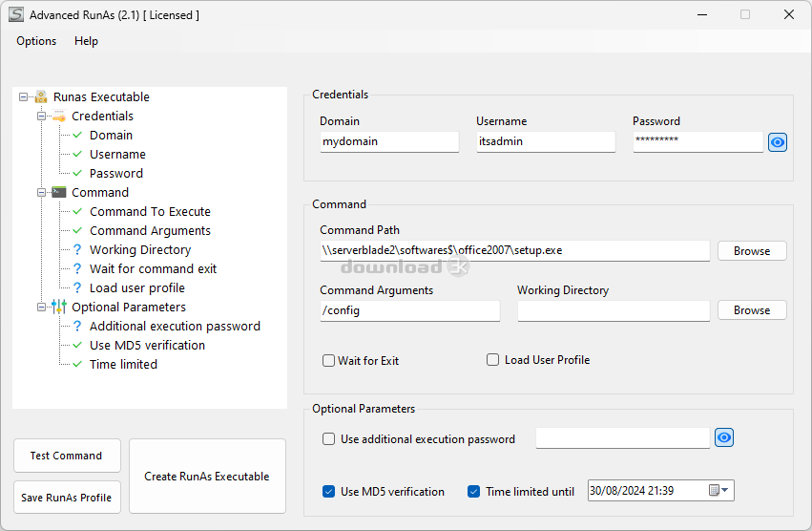Open the Options menu
812x531 pixels.
36,41
